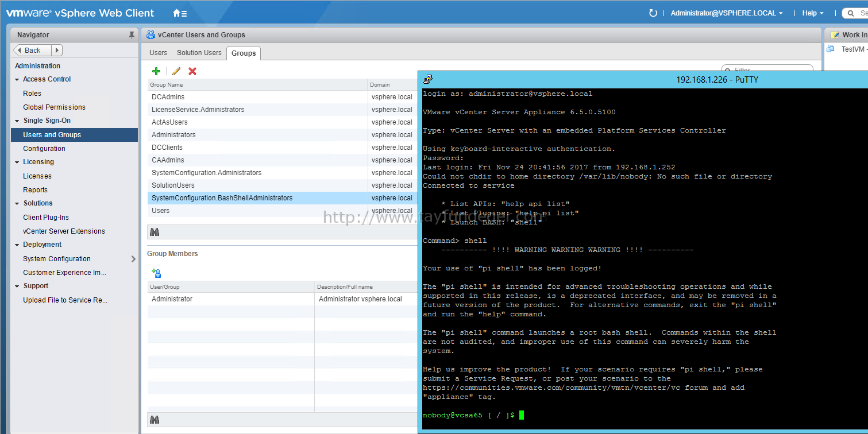Open Single Sign-On Configuration item

pyautogui.click(x=44, y=149)
